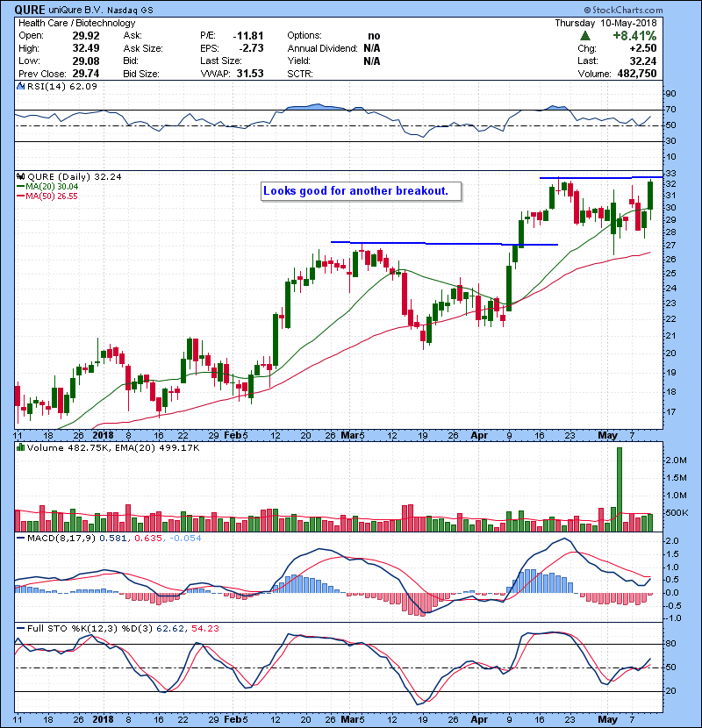Viewport: 702px width, 728px height.
Task: Select the Open value 29.92
Action: coord(86,36)
